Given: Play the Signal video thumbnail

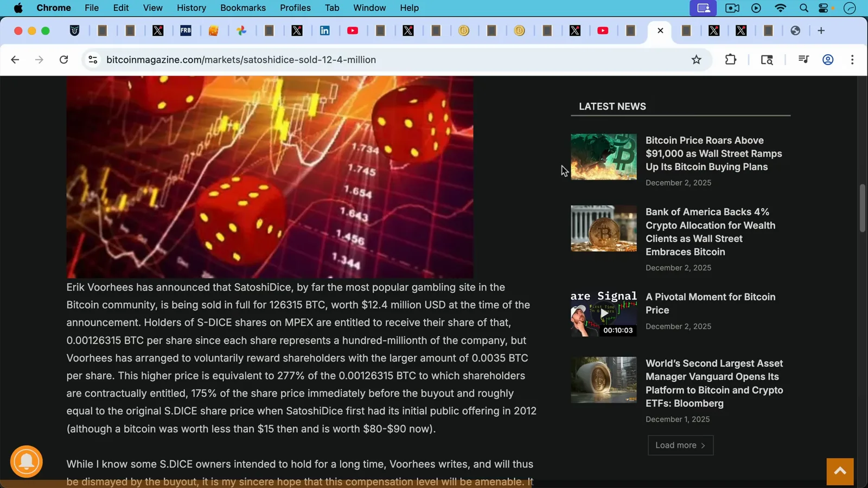Looking at the screenshot, I should 604,313.
